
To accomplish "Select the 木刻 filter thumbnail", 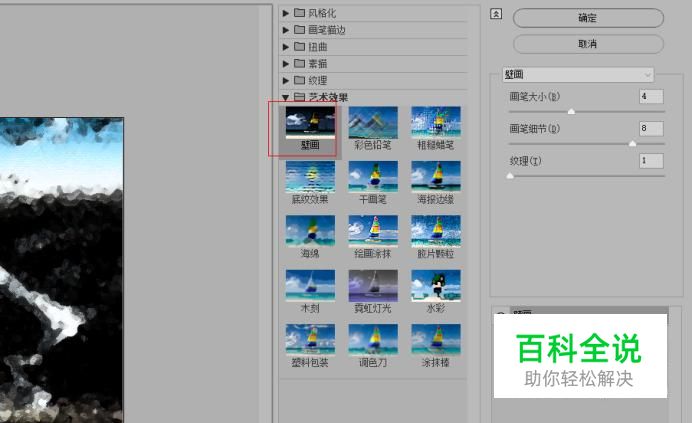I will point(310,286).
